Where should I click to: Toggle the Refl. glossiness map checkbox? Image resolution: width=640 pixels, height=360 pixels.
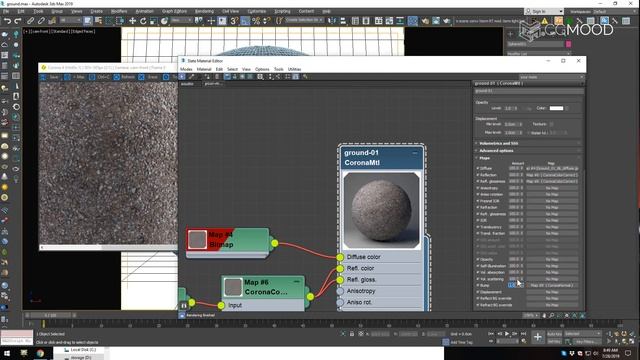478,181
